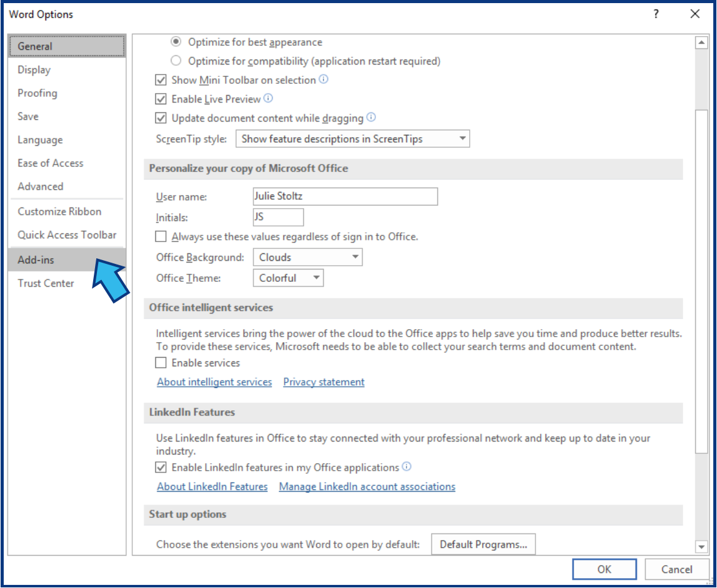Open the Office Background dropdown
717x588 pixels.
point(308,257)
